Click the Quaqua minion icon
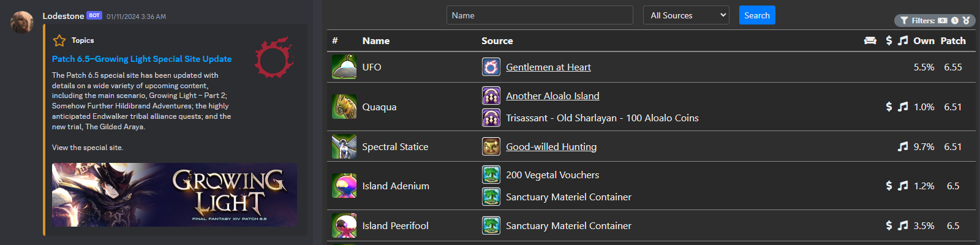Viewport: 980px width, 245px height. click(344, 107)
